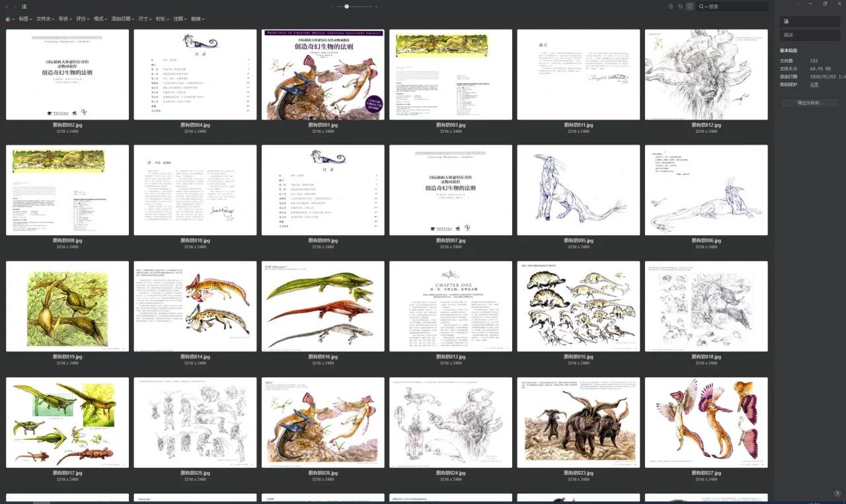Select thumbnail 朋有信014.jpg
Screen dimensions: 846x504
(195, 306)
